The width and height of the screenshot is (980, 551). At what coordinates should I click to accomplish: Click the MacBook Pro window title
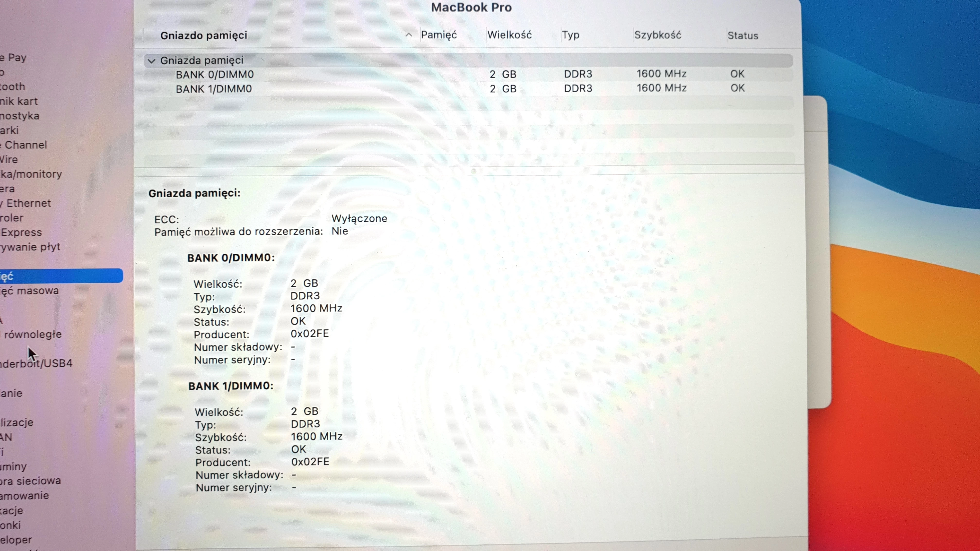tap(471, 7)
